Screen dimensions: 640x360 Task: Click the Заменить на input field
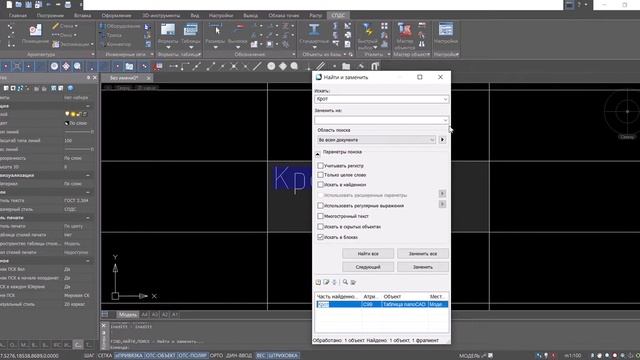click(x=378, y=120)
